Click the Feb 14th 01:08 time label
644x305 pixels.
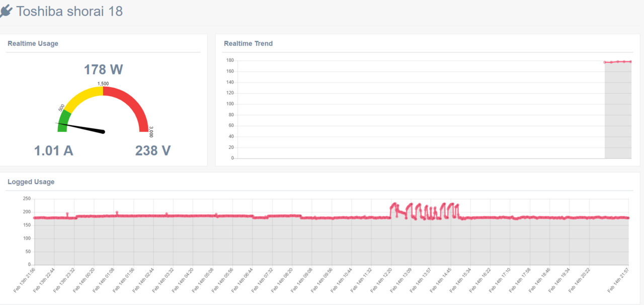point(104,280)
